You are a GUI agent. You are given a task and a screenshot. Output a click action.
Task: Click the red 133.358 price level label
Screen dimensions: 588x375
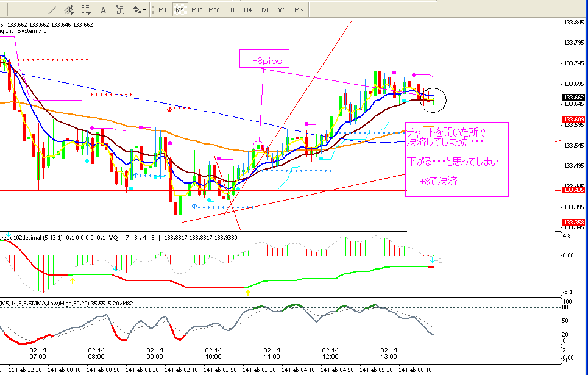pos(574,222)
